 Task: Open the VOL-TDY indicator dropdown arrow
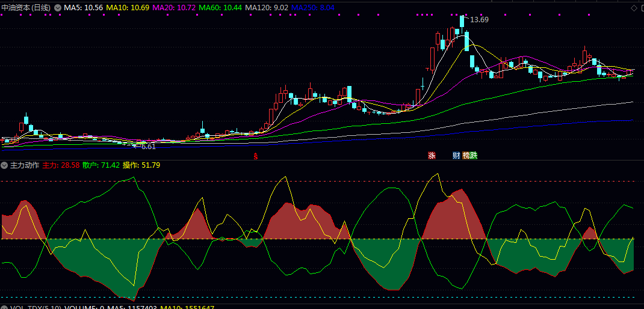pos(5,307)
